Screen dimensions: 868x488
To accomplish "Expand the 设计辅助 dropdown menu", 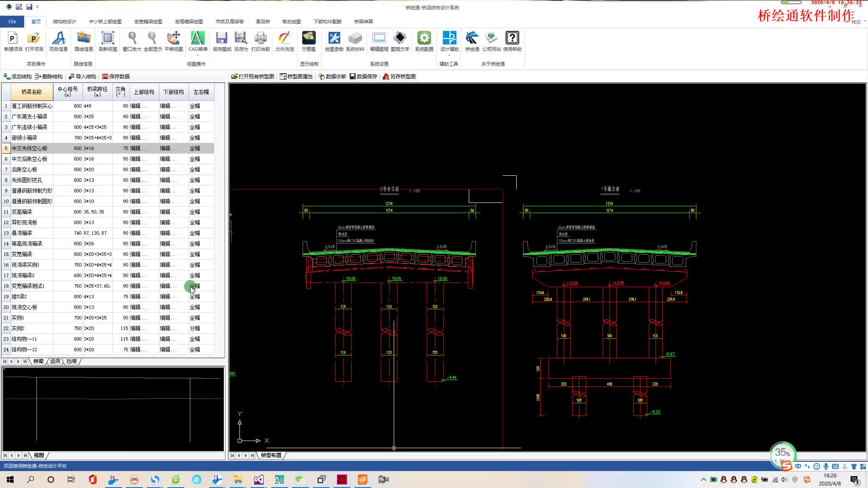I will (449, 55).
